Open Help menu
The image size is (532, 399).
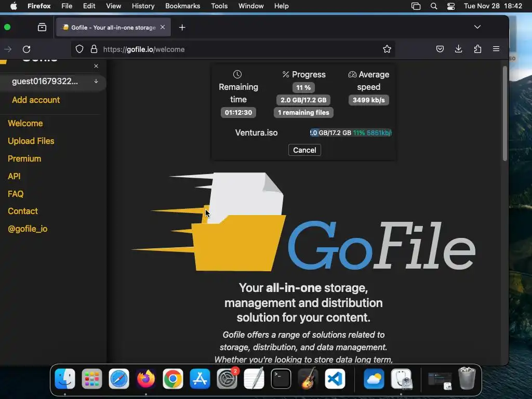281,6
